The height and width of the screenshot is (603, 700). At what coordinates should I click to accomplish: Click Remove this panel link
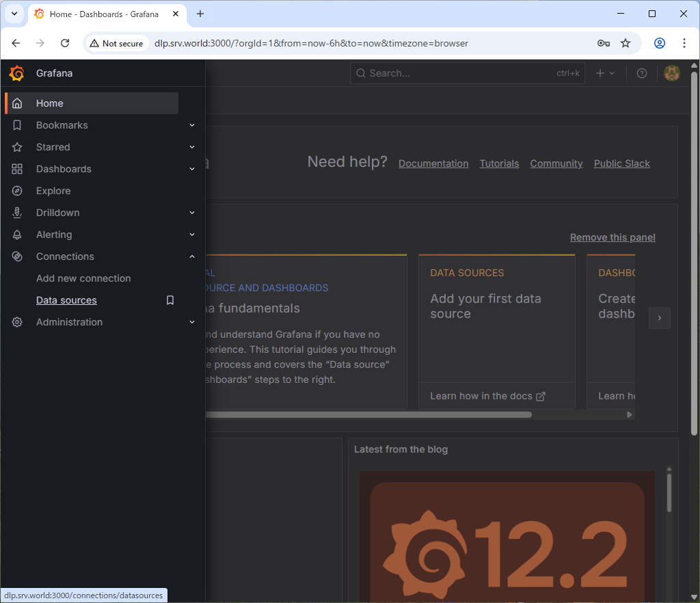point(612,237)
